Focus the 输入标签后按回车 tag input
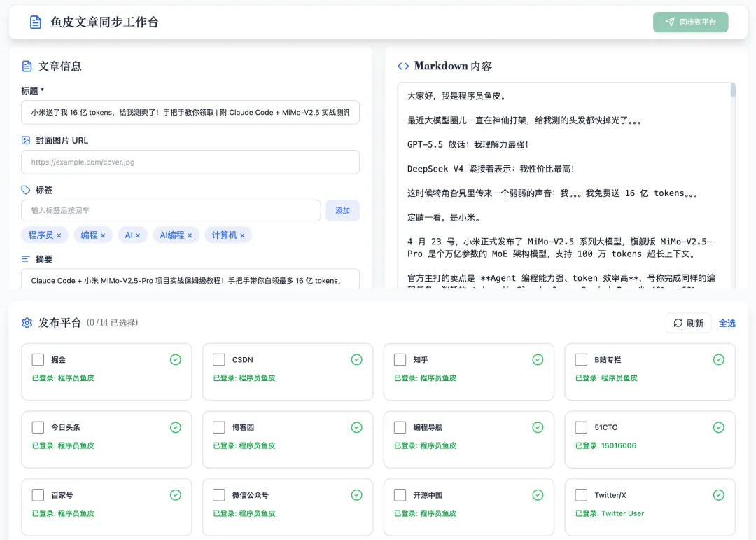The height and width of the screenshot is (540, 756). tap(171, 210)
